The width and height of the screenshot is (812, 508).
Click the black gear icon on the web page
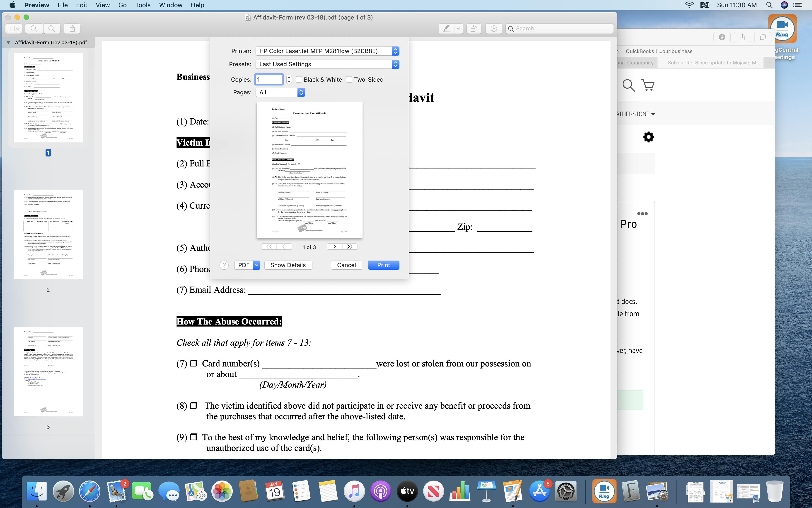[648, 137]
